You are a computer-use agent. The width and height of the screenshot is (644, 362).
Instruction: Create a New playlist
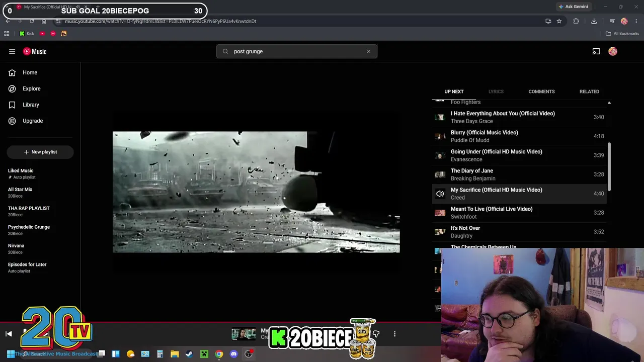click(40, 152)
